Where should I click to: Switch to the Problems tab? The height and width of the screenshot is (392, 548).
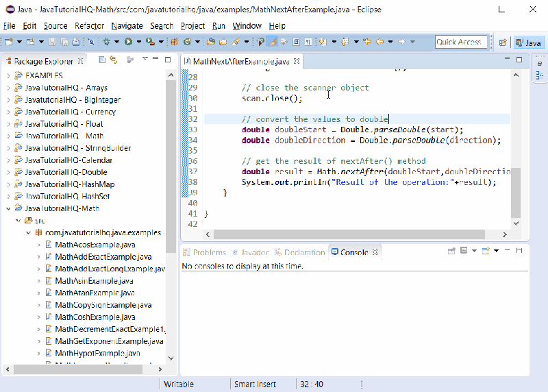coord(205,252)
